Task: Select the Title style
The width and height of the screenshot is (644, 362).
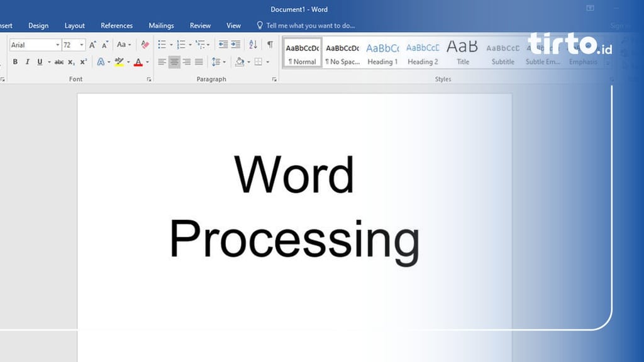Action: (463, 53)
